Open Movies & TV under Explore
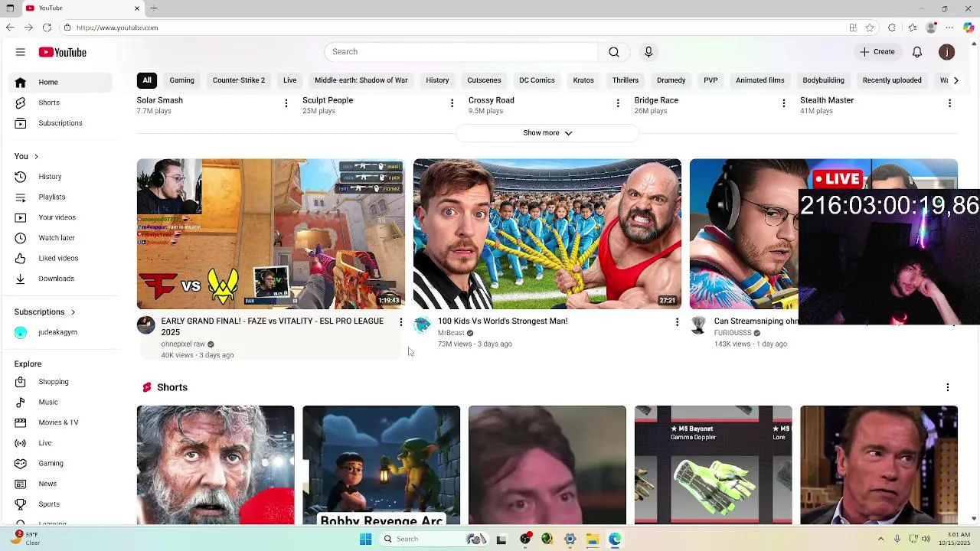The height and width of the screenshot is (551, 980). [61, 422]
